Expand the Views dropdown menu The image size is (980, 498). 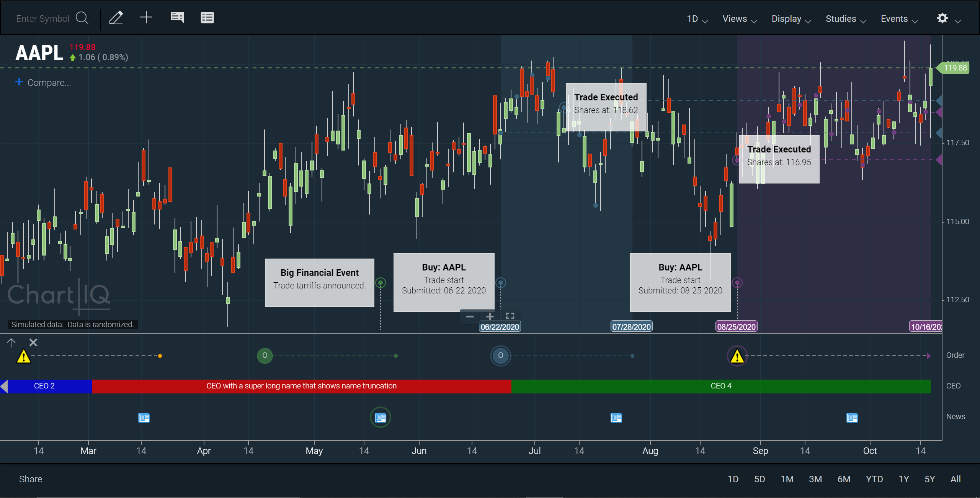740,19
